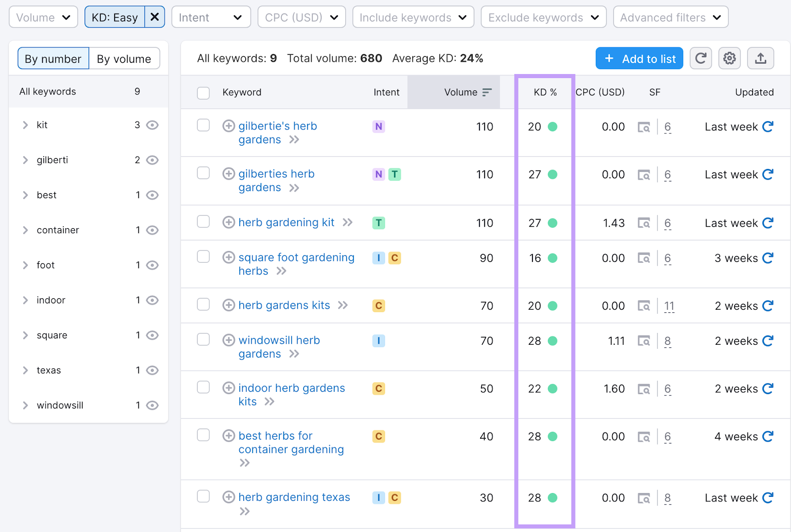The width and height of the screenshot is (791, 532).
Task: Open the column settings gear icon
Action: pos(729,58)
